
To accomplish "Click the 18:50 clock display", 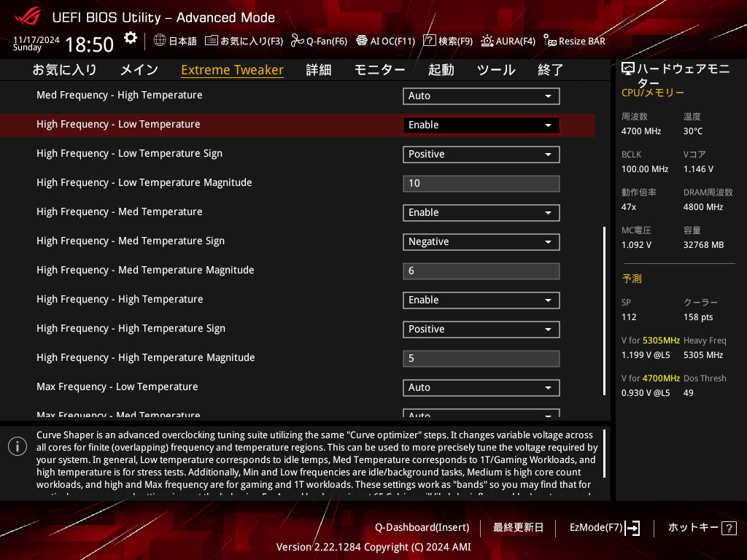I will tap(89, 44).
